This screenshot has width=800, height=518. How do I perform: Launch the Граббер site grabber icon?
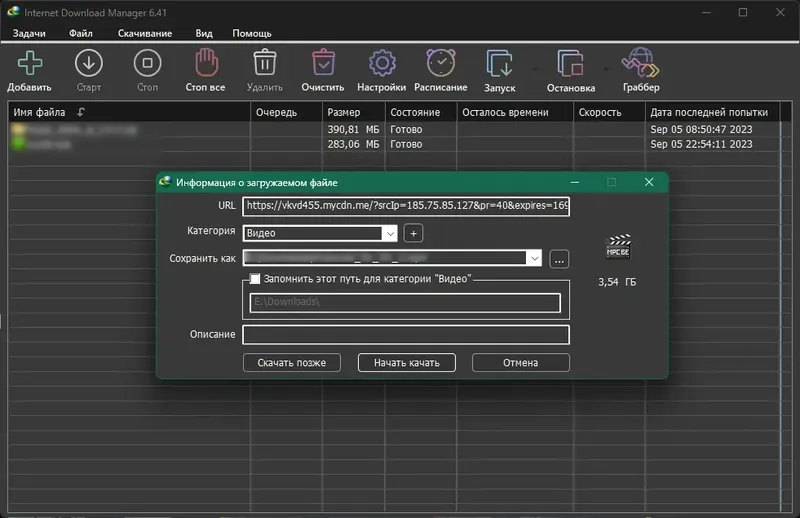pyautogui.click(x=641, y=63)
